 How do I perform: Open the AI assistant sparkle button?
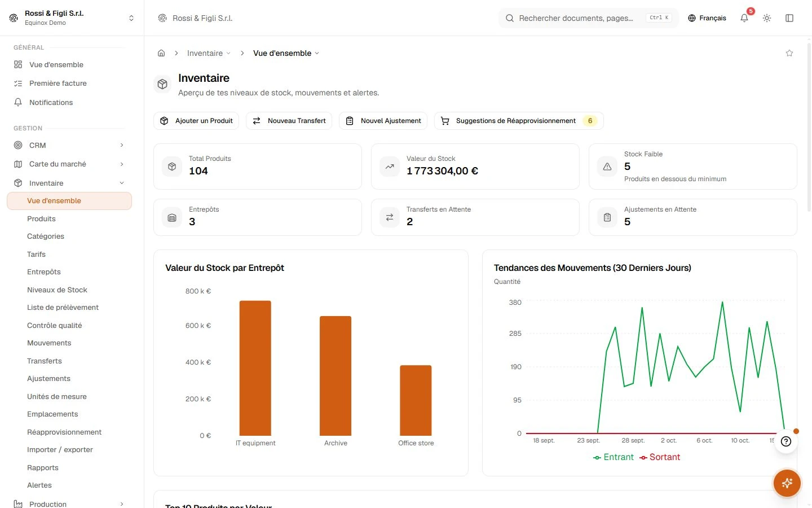click(787, 483)
